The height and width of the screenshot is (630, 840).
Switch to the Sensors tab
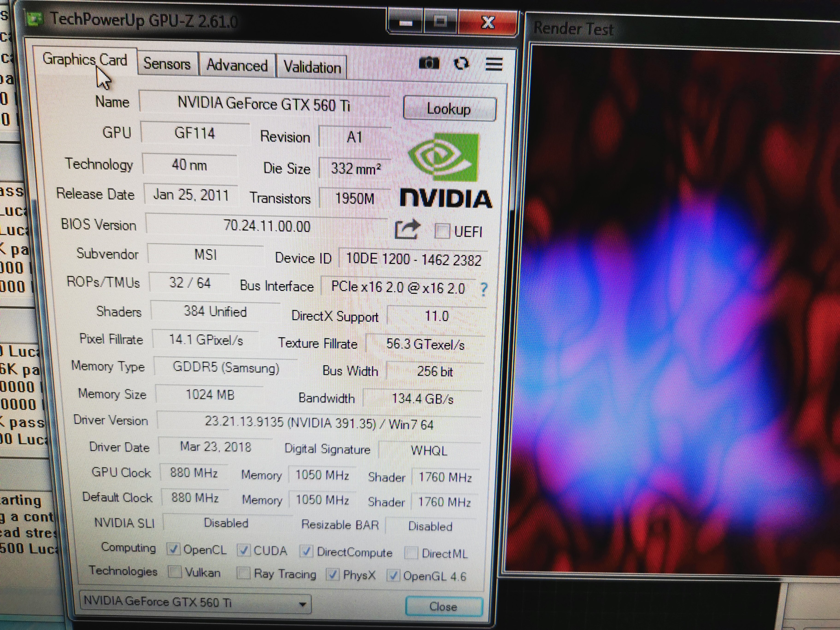click(x=167, y=64)
